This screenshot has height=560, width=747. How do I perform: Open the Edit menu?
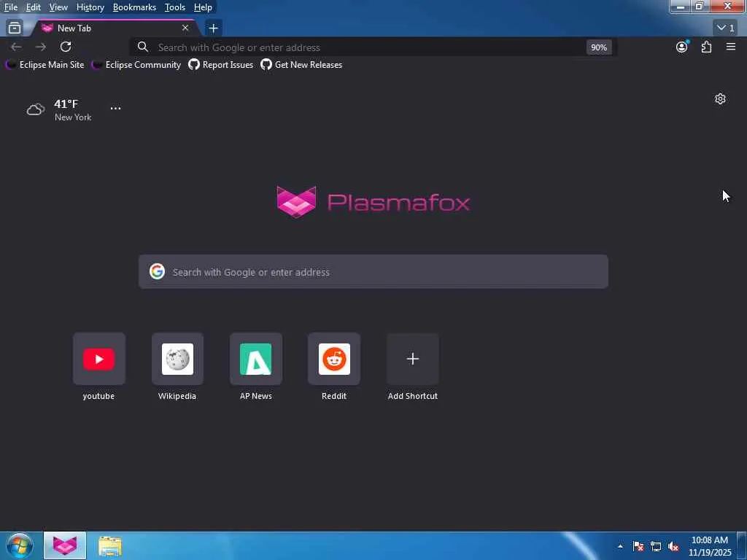click(x=33, y=7)
